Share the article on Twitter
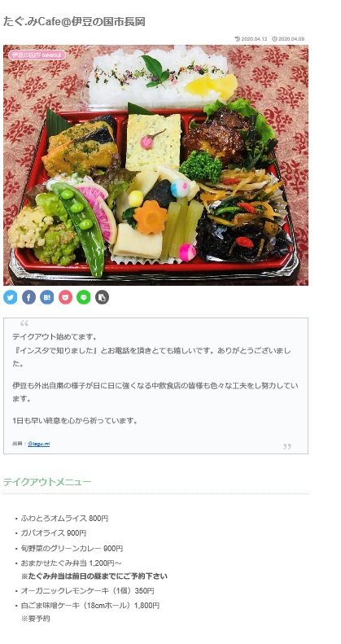 [11, 297]
